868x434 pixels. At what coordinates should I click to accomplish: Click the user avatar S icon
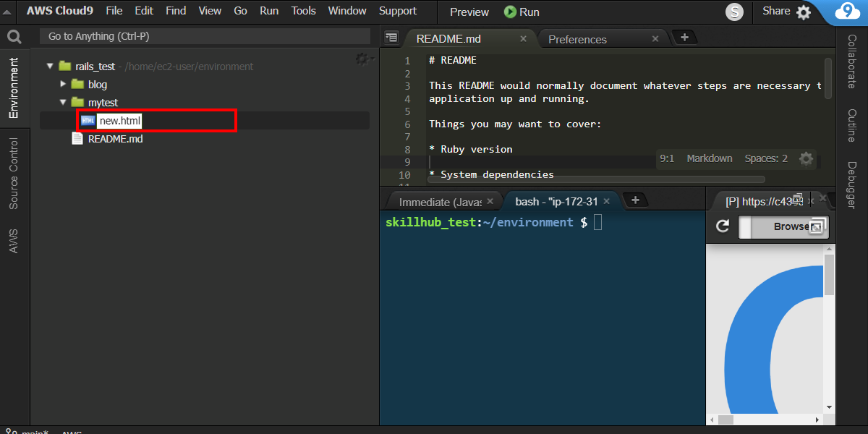coord(735,12)
